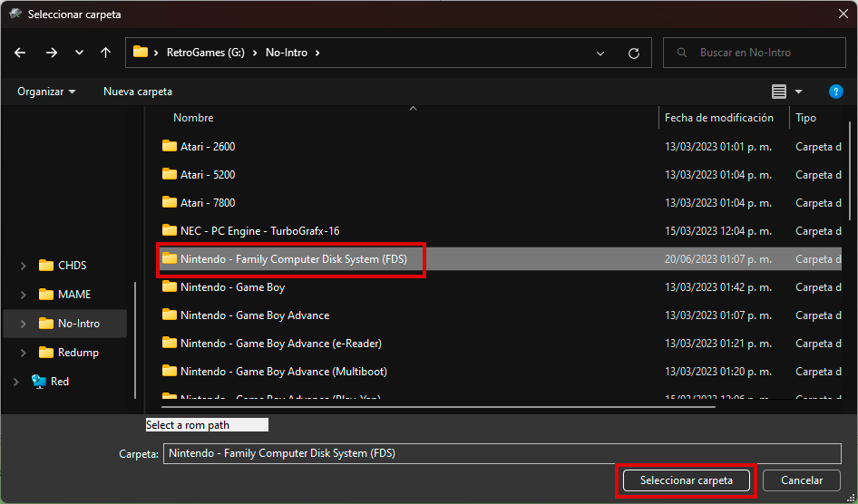Screen dimensions: 858x504
Task: Click the navigation pane scrollbar
Action: coord(135,340)
